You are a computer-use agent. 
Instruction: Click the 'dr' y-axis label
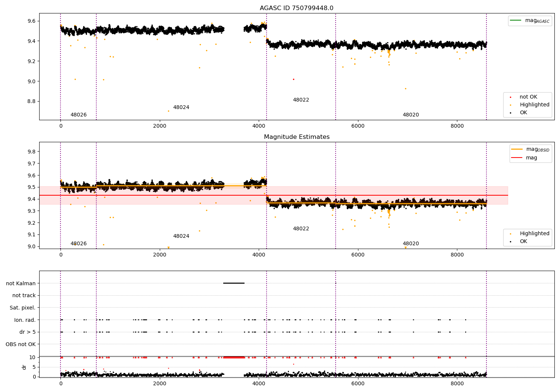[24, 367]
